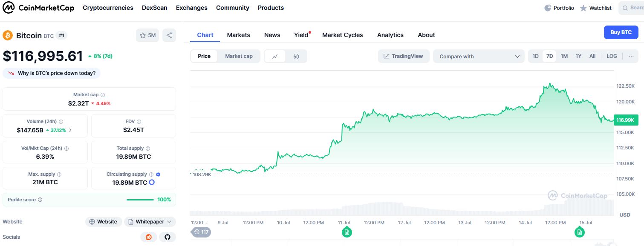The width and height of the screenshot is (644, 246).
Task: Click Why is BTC's price down today?
Action: point(52,73)
